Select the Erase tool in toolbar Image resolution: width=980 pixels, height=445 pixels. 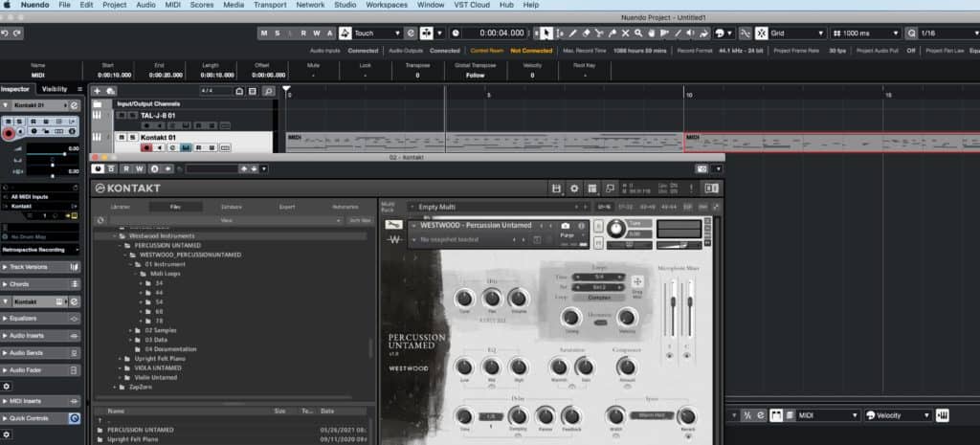(586, 33)
